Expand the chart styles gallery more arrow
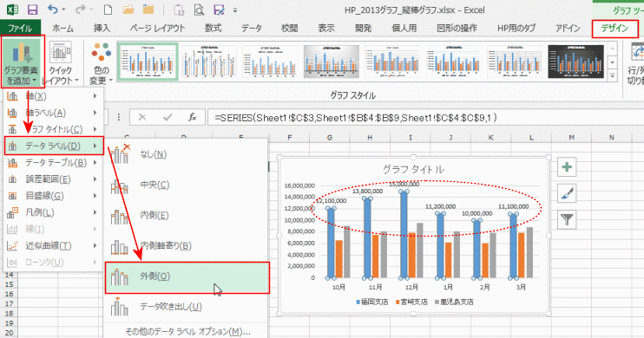 pyautogui.click(x=613, y=76)
